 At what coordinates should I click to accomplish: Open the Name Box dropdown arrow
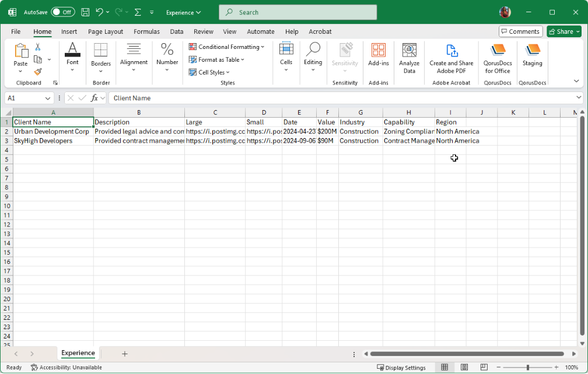pos(48,98)
